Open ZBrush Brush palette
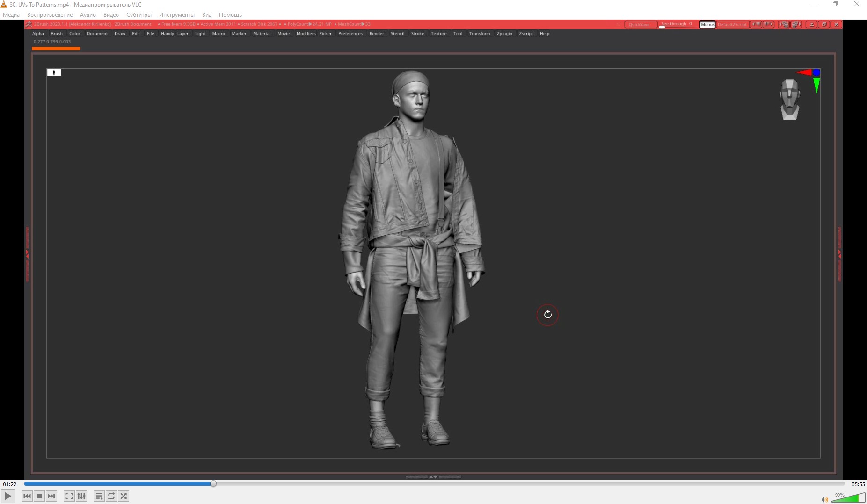The height and width of the screenshot is (504, 867). click(x=57, y=34)
